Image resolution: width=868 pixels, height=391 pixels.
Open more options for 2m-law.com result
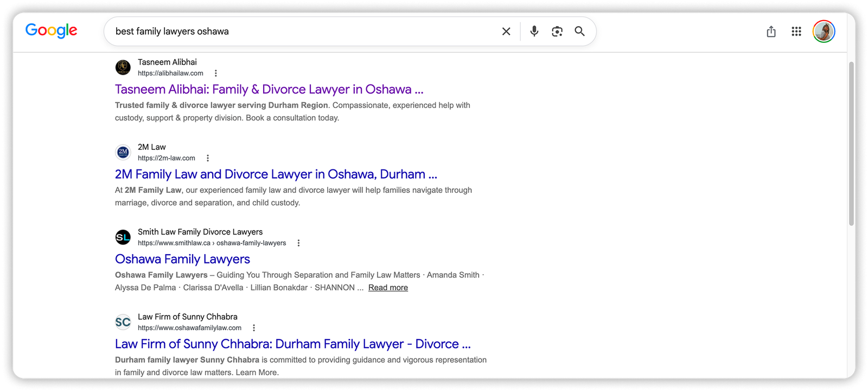pos(208,158)
